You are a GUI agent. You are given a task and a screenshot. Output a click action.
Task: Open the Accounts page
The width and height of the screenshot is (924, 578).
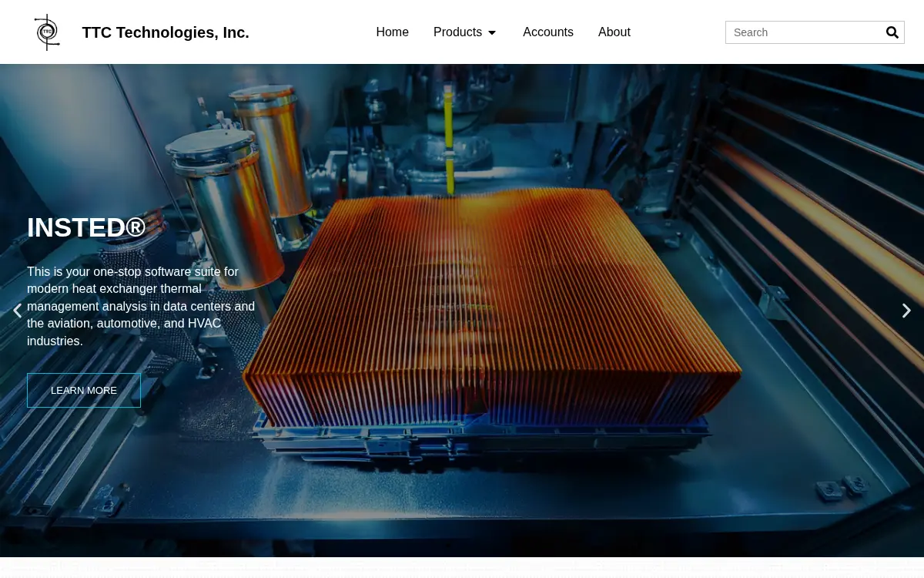click(548, 32)
